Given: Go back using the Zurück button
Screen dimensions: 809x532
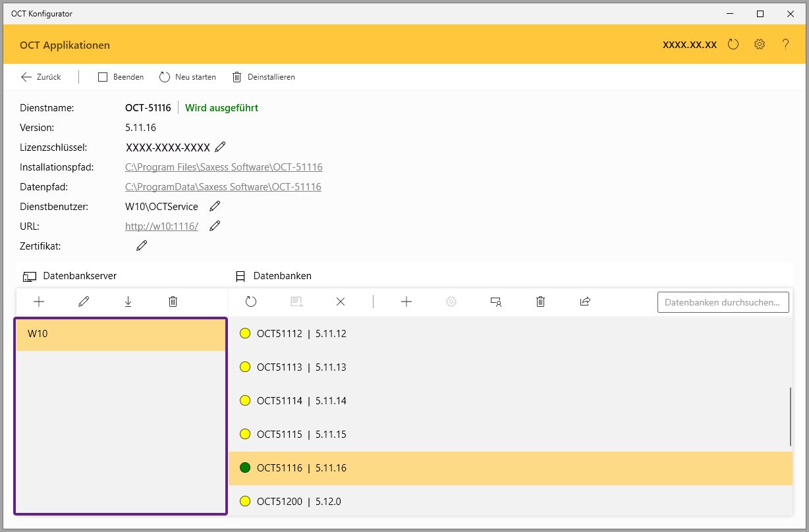Looking at the screenshot, I should click(41, 77).
